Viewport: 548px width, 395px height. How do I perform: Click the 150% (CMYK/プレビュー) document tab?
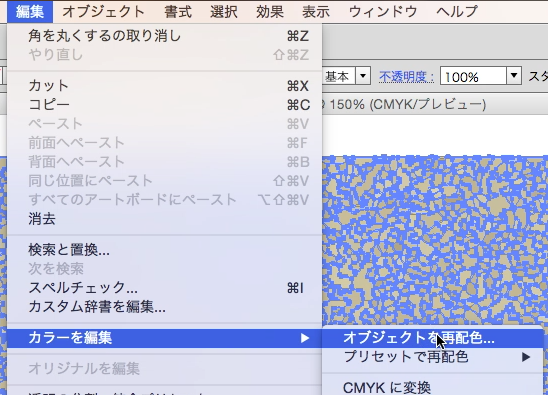pyautogui.click(x=408, y=104)
